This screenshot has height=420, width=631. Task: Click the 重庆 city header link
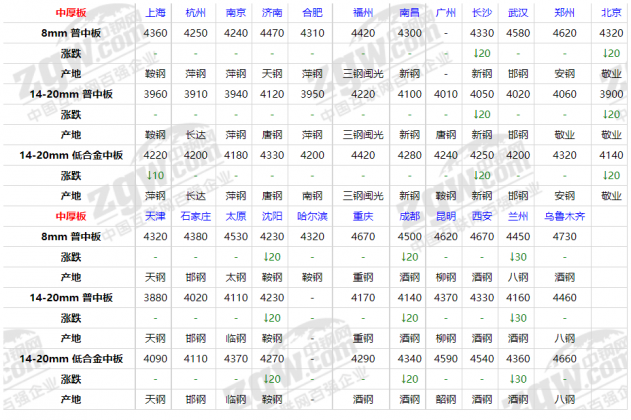point(362,216)
